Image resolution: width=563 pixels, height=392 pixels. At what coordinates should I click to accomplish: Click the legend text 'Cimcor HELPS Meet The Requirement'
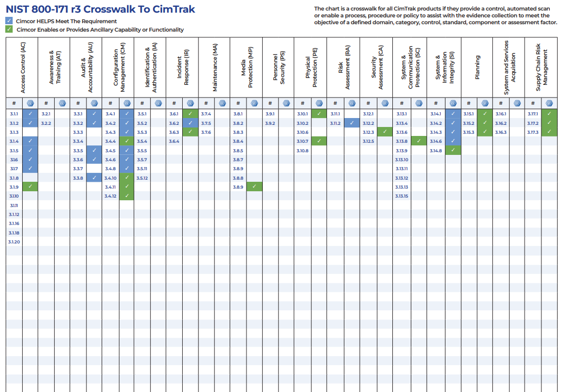pos(66,21)
